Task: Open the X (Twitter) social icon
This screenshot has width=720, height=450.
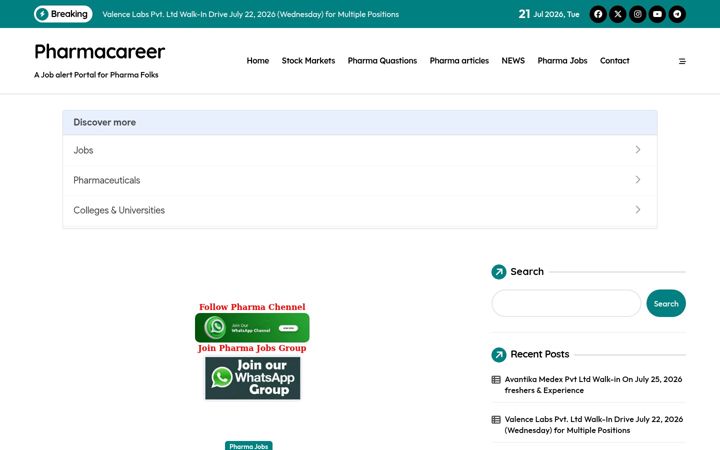Action: (x=618, y=14)
